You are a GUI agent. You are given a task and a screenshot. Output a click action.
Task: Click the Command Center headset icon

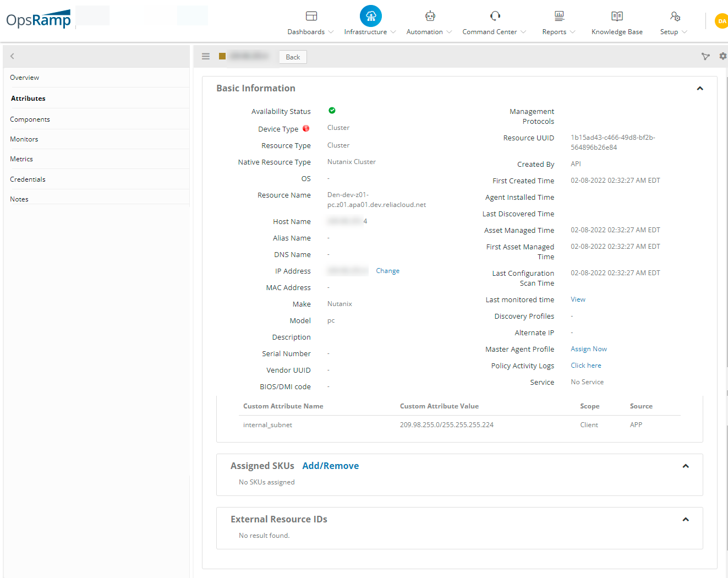tap(495, 16)
